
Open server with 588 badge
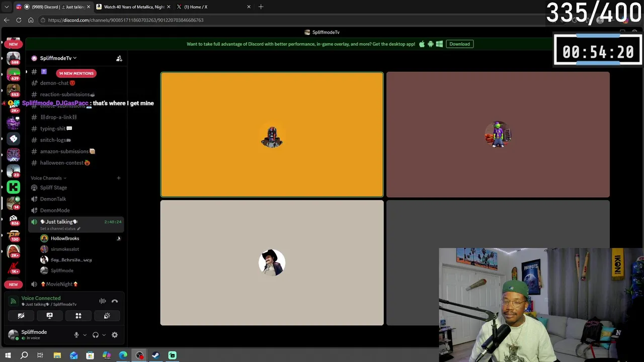point(14,59)
